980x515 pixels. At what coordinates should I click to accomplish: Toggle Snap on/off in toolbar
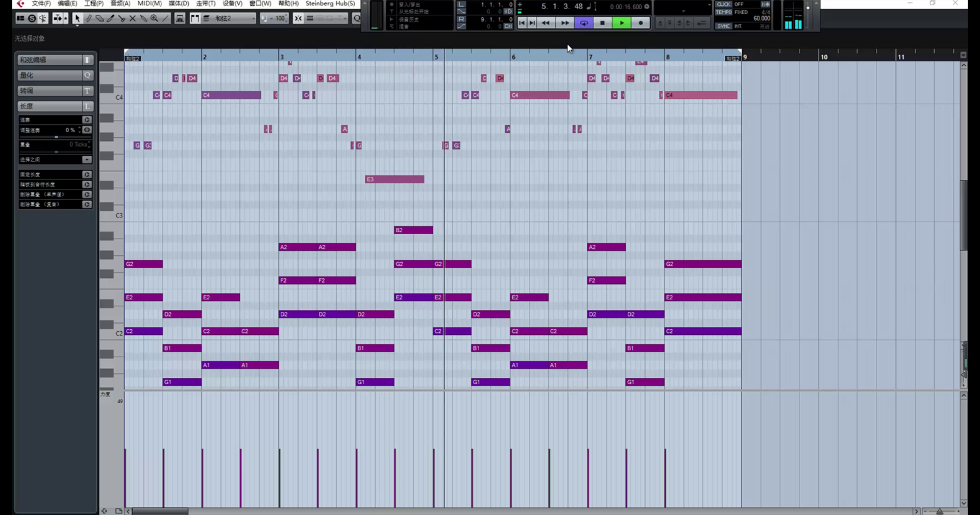point(298,18)
